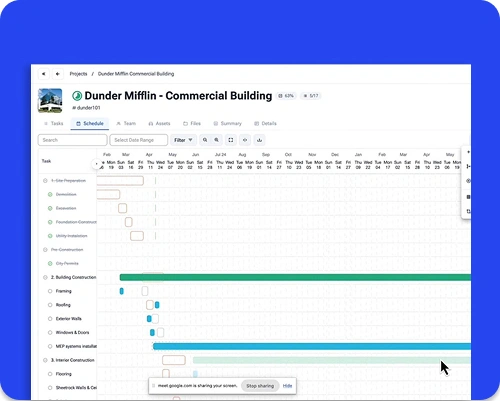
Task: Toggle the Utility Installation status circle
Action: 50,236
